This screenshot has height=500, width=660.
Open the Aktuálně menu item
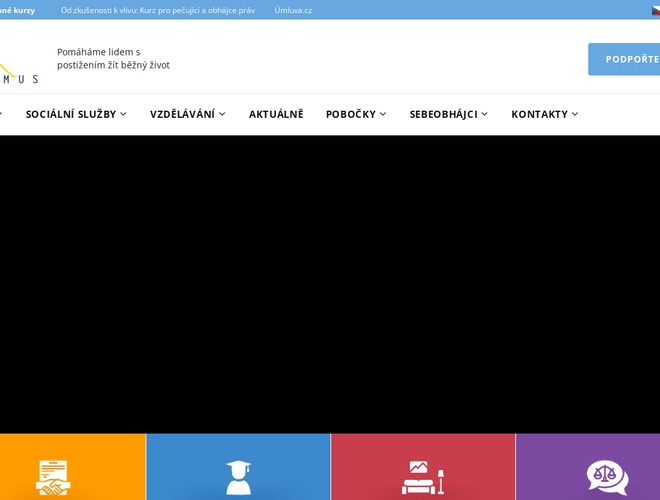point(276,114)
